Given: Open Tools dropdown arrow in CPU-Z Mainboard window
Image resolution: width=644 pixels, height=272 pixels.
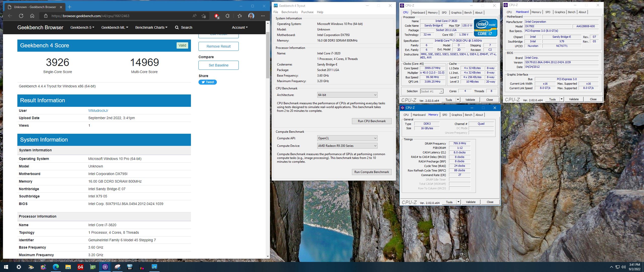Looking at the screenshot, I should pos(561,99).
